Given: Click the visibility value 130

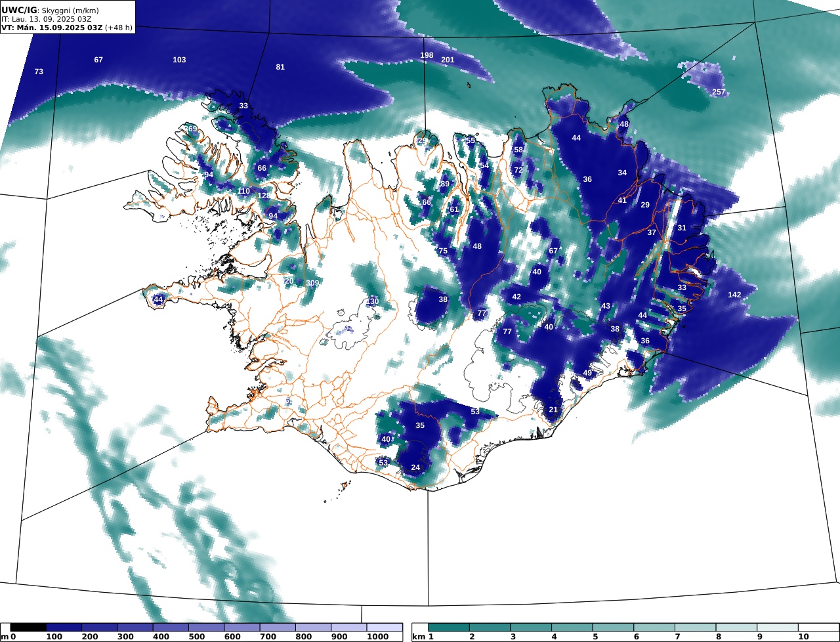Looking at the screenshot, I should click(x=372, y=301).
